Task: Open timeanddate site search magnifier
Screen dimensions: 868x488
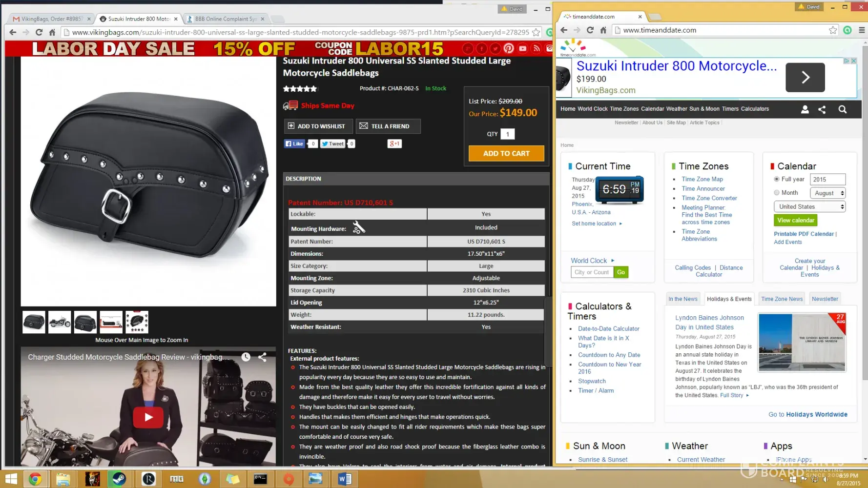Action: (x=843, y=109)
